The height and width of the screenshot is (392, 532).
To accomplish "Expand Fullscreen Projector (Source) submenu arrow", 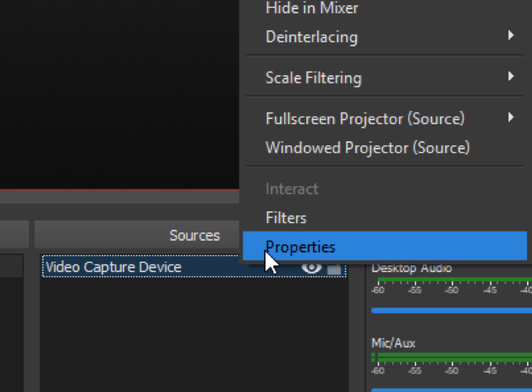I will (511, 117).
